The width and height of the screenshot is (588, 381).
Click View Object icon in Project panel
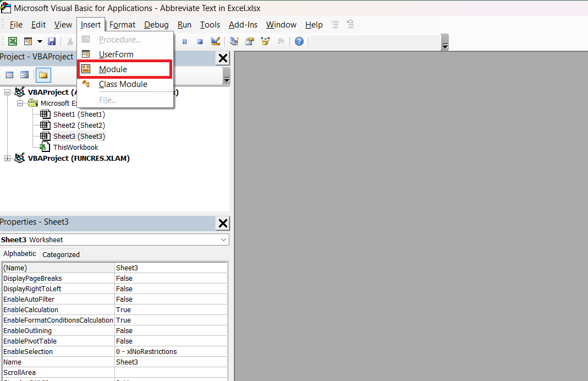(25, 75)
